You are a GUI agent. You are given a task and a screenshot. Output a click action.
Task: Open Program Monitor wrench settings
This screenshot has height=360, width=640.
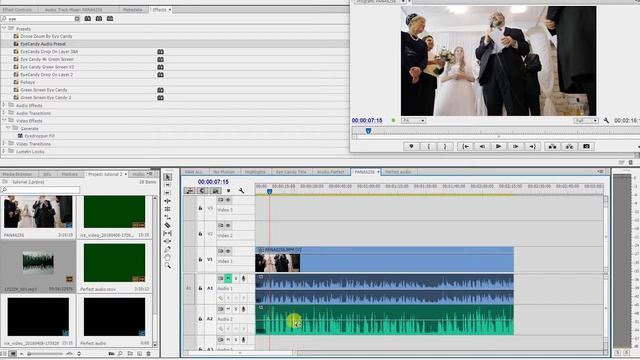coord(607,121)
